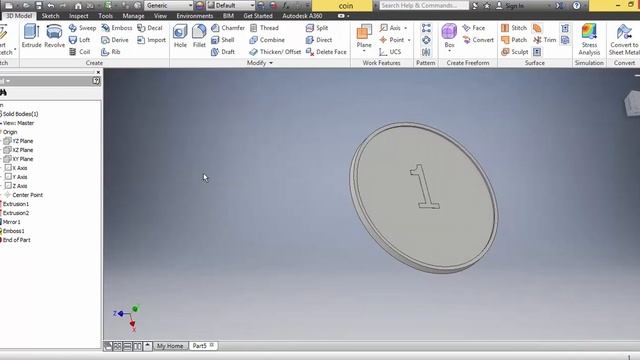640x360 pixels.
Task: Open the Help question mark icon
Action: (576, 6)
